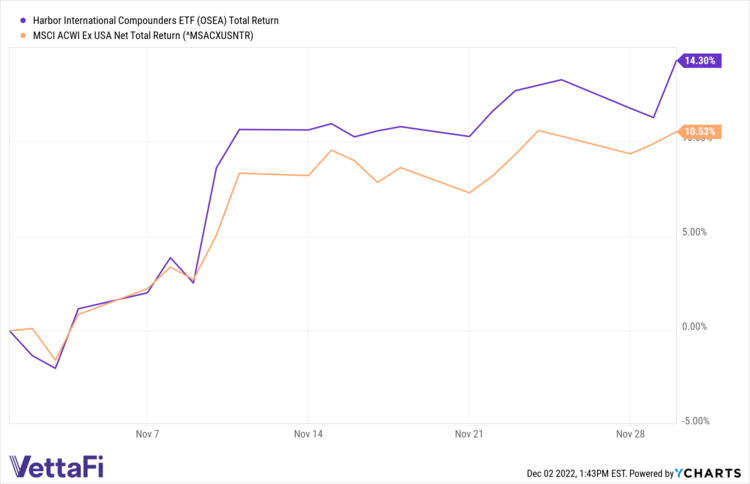Click the 5.00% y-axis label
Image resolution: width=750 pixels, height=484 pixels.
tap(693, 232)
